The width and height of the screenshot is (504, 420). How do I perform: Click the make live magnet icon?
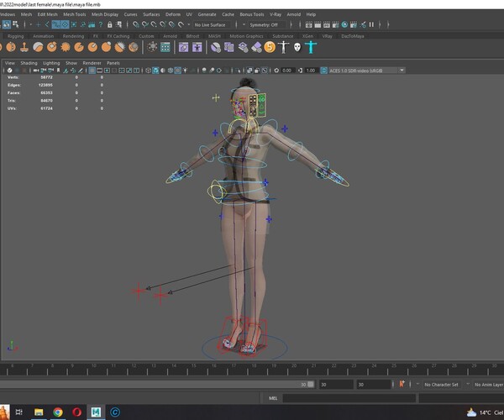[181, 24]
